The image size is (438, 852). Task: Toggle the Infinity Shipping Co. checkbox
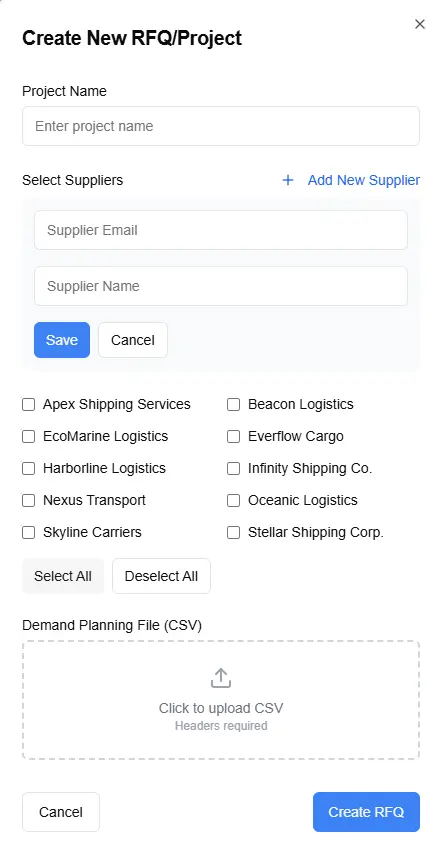tap(233, 468)
